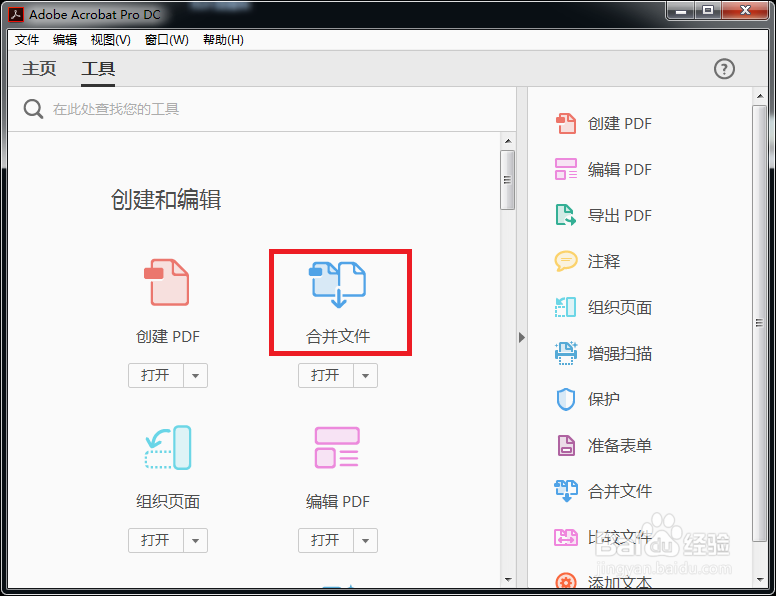Viewport: 776px width, 596px height.
Task: Click right sidebar scroll up arrow
Action: tap(760, 95)
